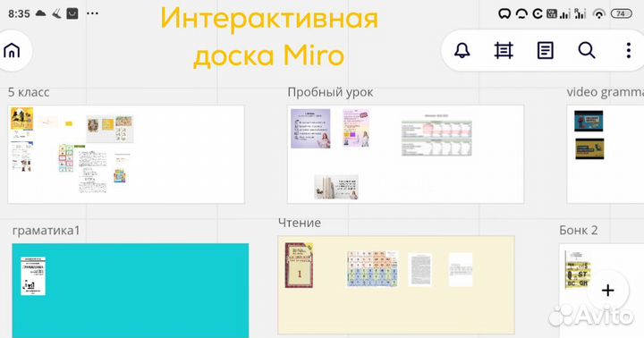Open the lower video thumbnail in video grammar frame
The height and width of the screenshot is (338, 644).
(x=589, y=148)
